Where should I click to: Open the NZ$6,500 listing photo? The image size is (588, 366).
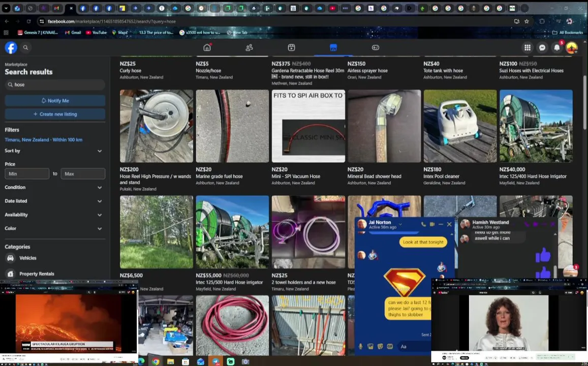point(157,232)
